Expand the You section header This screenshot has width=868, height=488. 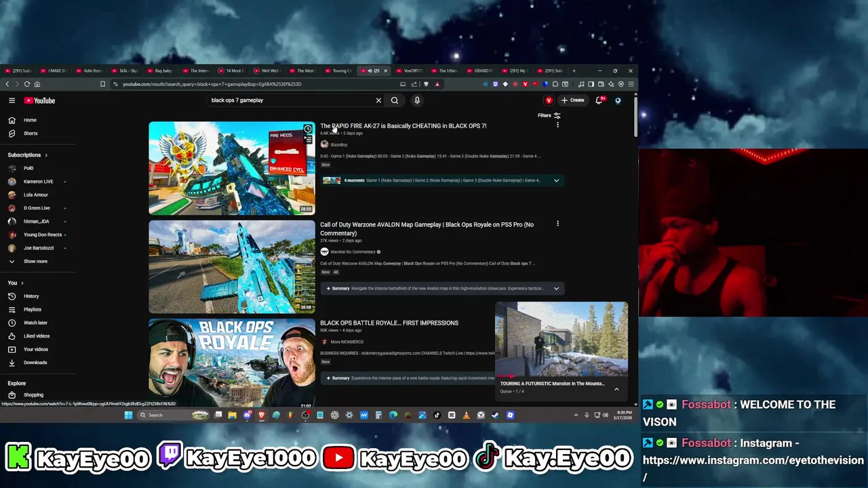pyautogui.click(x=16, y=283)
